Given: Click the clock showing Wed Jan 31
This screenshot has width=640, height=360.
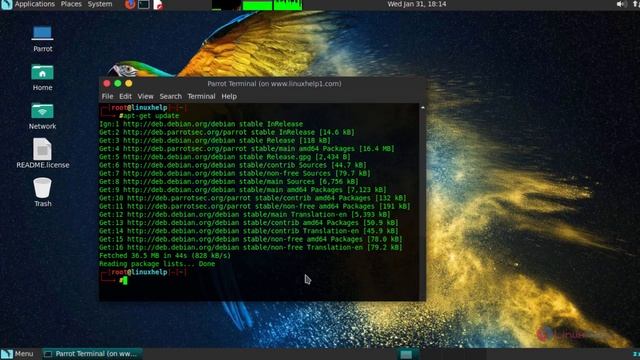Looking at the screenshot, I should [x=417, y=4].
